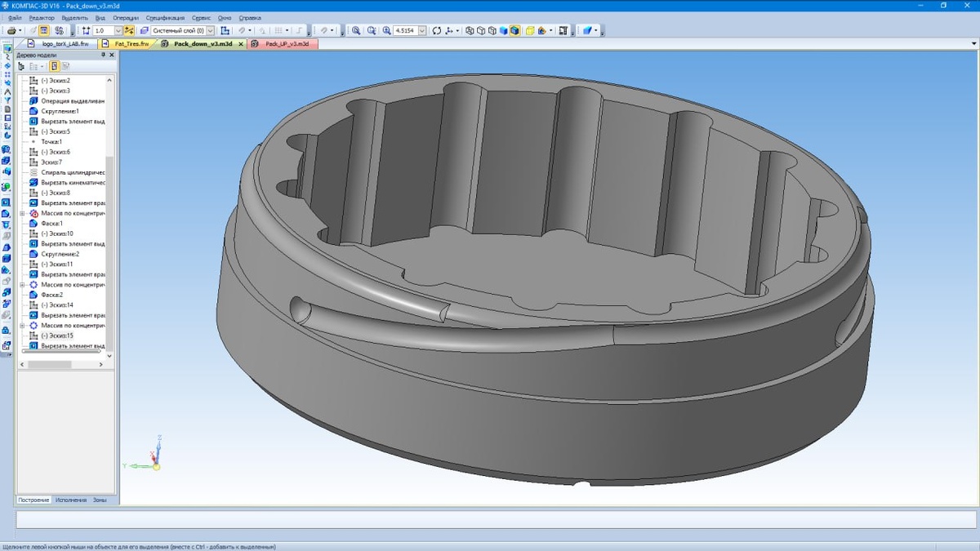The image size is (980, 551).
Task: Open dropdown arrow next to orientation icon
Action: click(x=457, y=31)
